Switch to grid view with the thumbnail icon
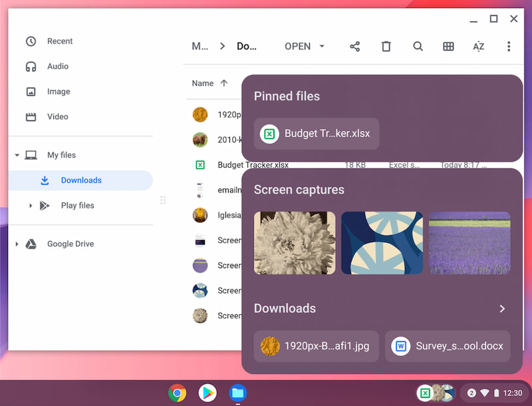The width and height of the screenshot is (532, 406). point(448,47)
